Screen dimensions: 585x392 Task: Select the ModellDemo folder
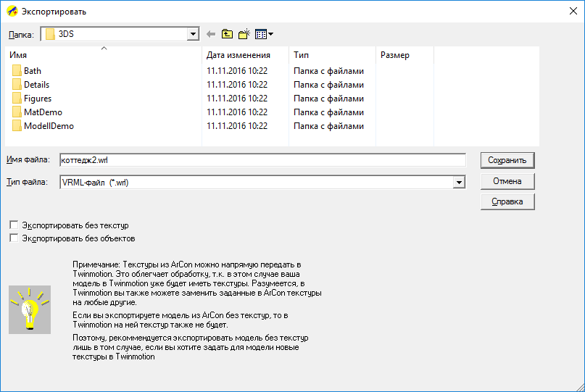[48, 126]
